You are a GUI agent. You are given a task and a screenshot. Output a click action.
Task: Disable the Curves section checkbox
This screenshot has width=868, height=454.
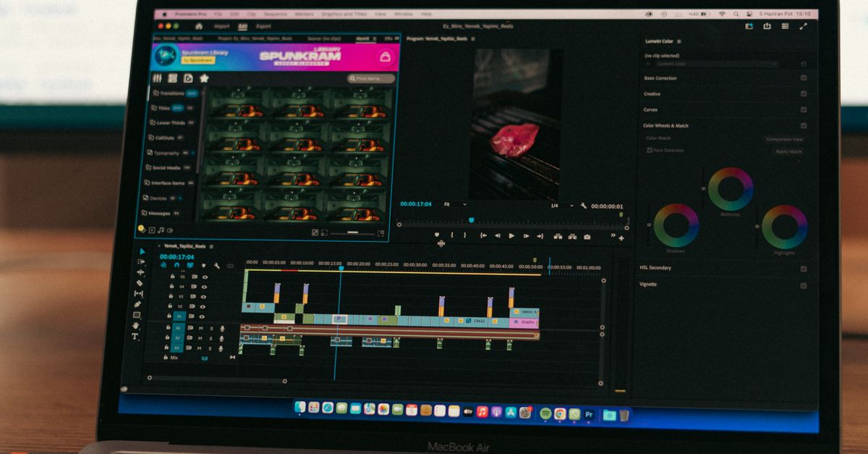click(x=804, y=110)
